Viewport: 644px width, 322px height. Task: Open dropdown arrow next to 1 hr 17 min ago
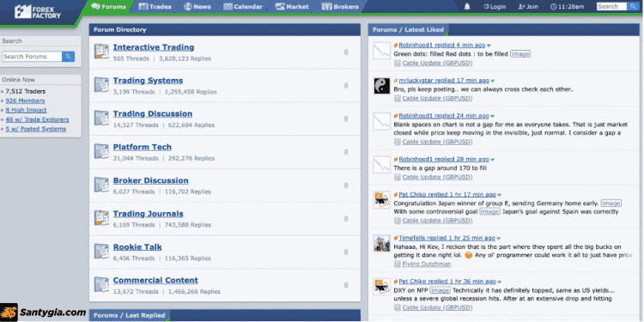click(x=500, y=195)
